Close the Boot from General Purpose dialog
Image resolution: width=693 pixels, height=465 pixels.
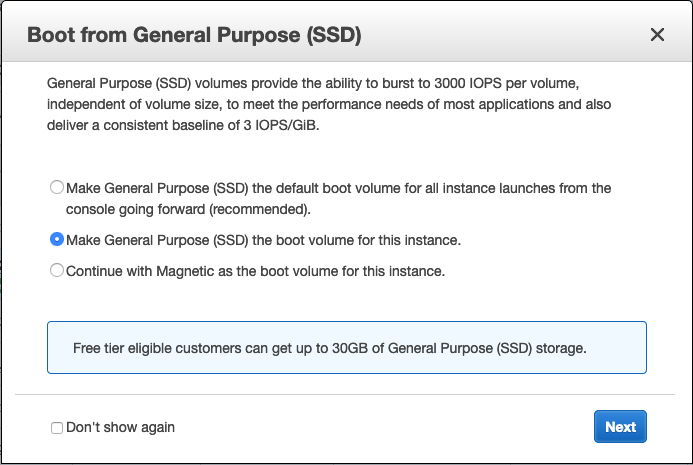[x=657, y=35]
